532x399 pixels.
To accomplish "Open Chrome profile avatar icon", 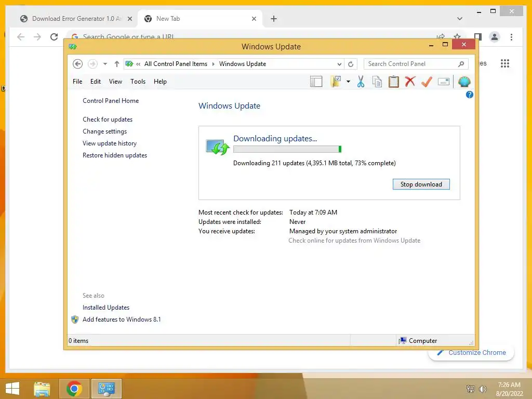I will point(495,37).
